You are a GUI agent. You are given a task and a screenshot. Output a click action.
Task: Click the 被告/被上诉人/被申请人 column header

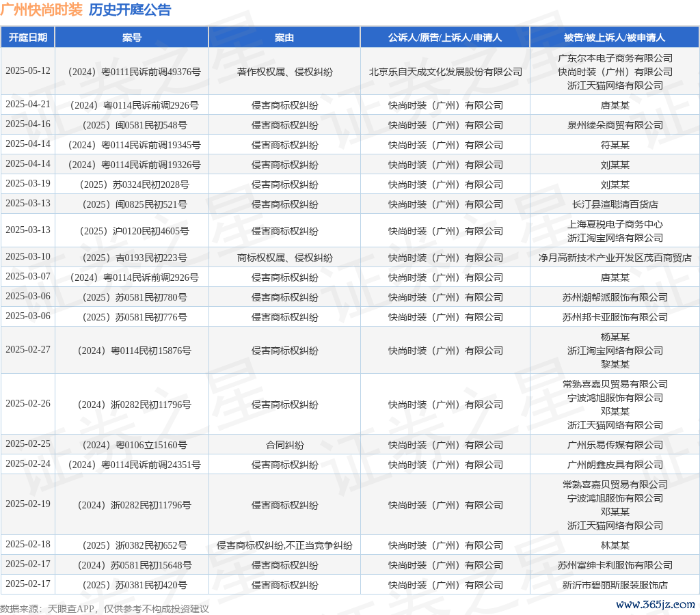(615, 38)
